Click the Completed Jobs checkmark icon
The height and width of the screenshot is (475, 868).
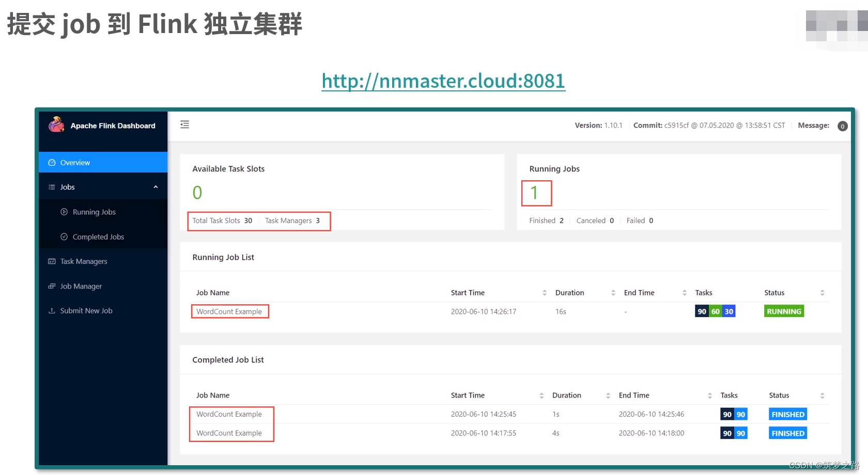point(64,236)
